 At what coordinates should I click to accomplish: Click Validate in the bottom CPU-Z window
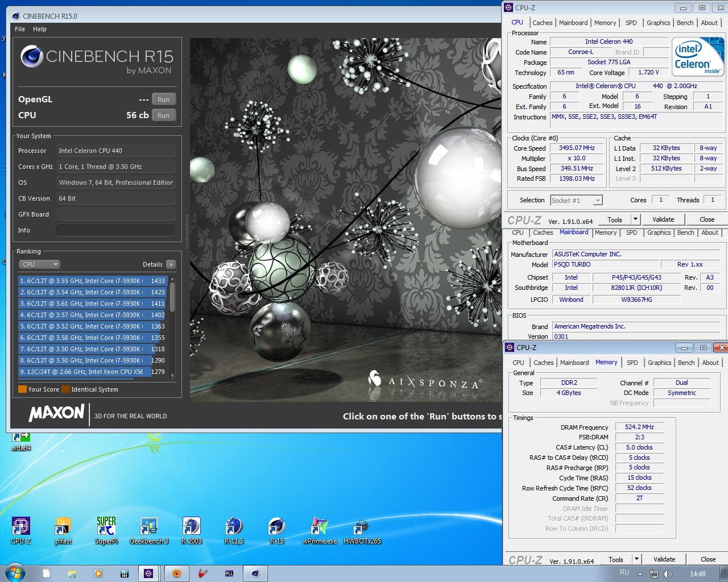[x=664, y=559]
